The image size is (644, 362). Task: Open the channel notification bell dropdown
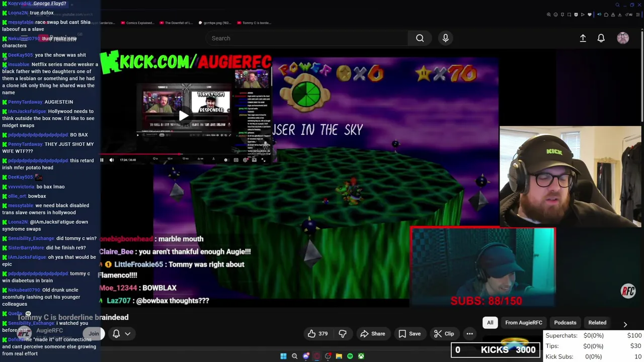click(x=121, y=334)
